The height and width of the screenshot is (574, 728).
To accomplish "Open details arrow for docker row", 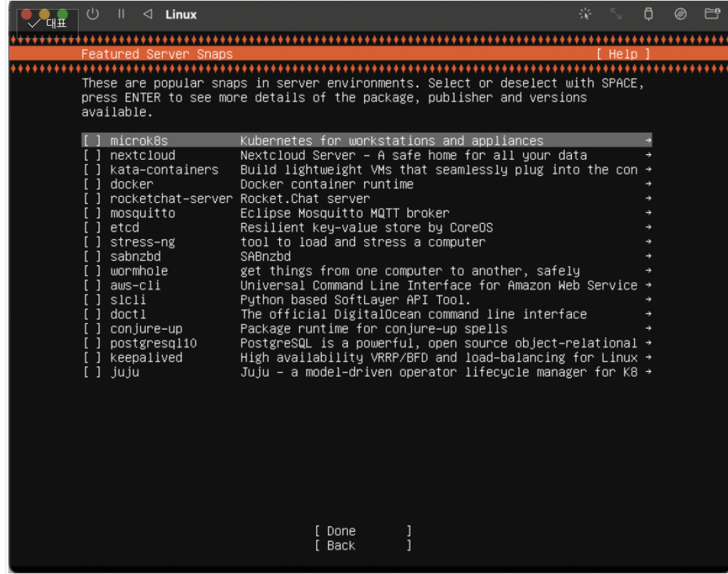I will (x=648, y=183).
